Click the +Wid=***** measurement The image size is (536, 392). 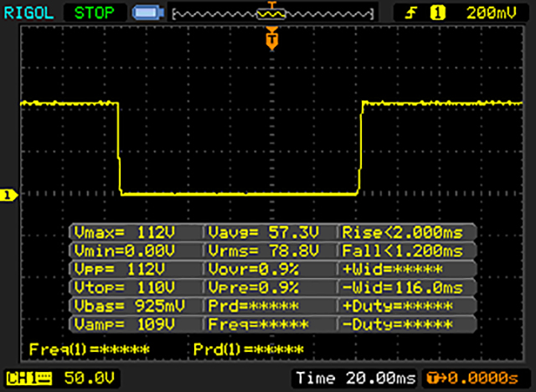pos(393,270)
